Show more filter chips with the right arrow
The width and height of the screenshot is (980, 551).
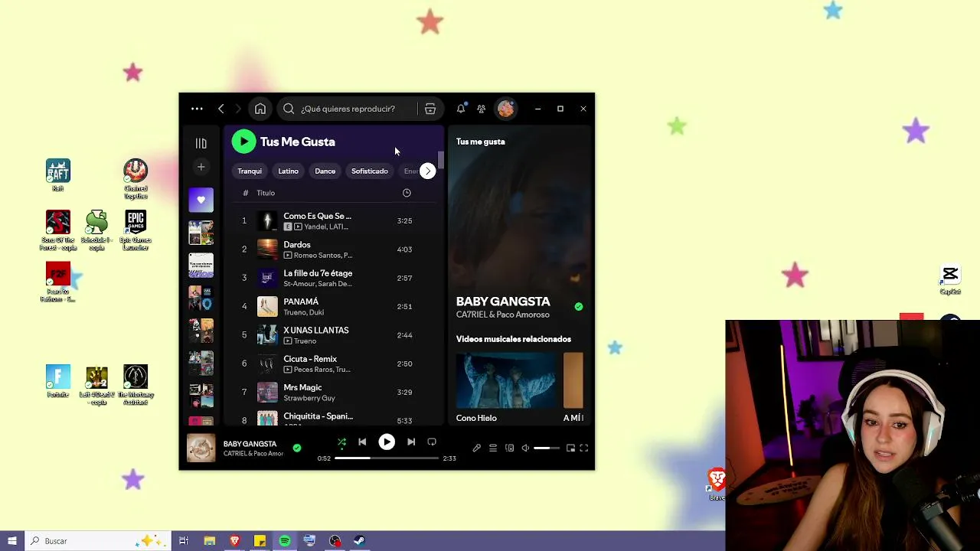pos(428,171)
